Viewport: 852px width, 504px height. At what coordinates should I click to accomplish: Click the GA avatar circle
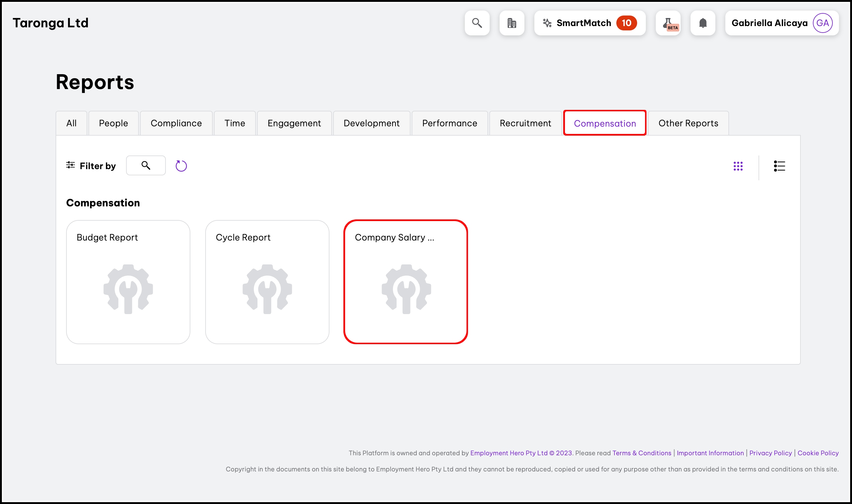pos(822,23)
